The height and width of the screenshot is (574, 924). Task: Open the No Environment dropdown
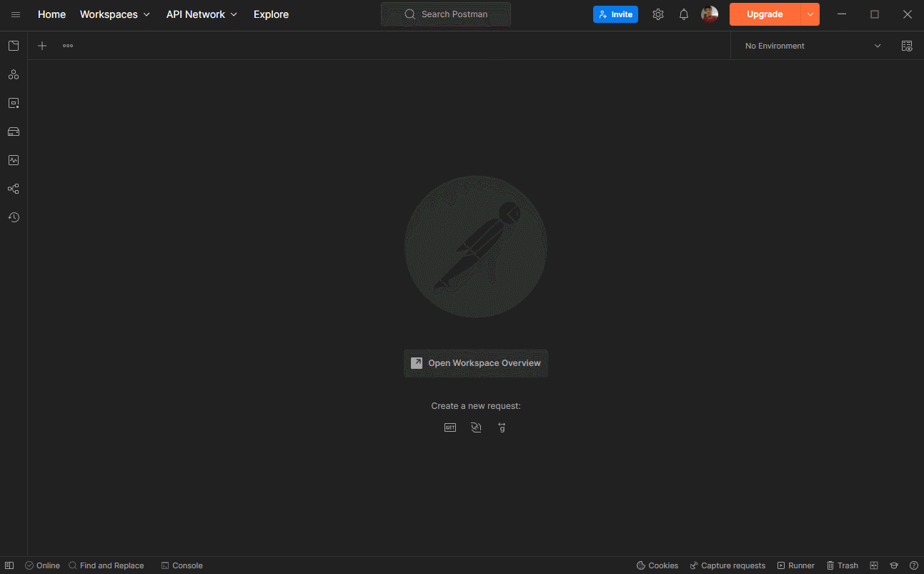tap(811, 45)
